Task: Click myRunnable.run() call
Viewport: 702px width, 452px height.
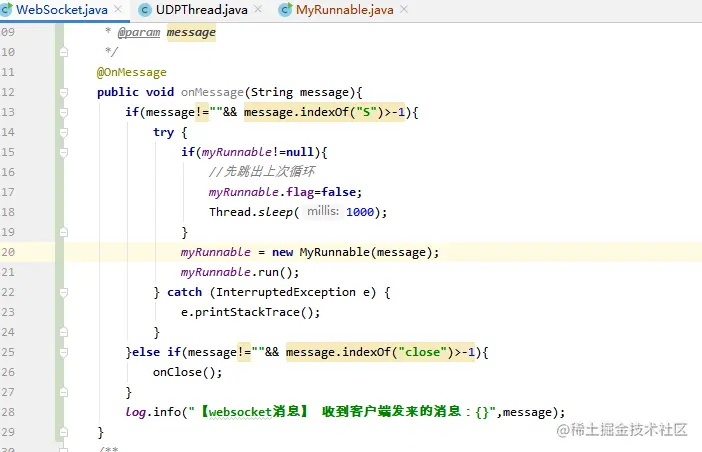Action: [240, 272]
